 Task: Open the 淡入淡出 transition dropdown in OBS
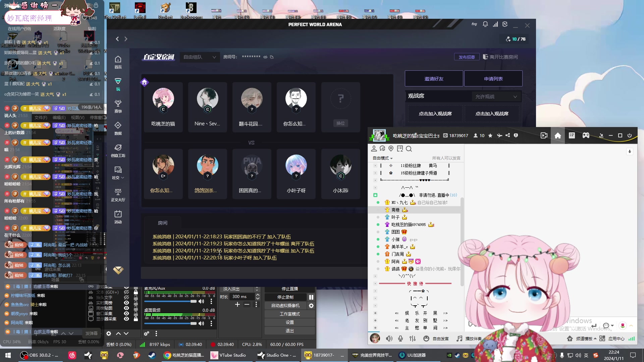[x=240, y=289]
